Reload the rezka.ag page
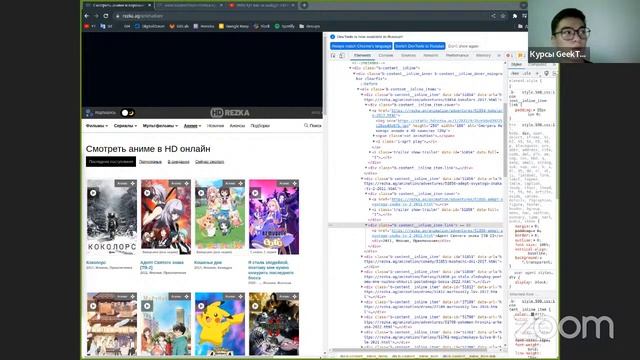The height and width of the screenshot is (360, 640). 106,16
